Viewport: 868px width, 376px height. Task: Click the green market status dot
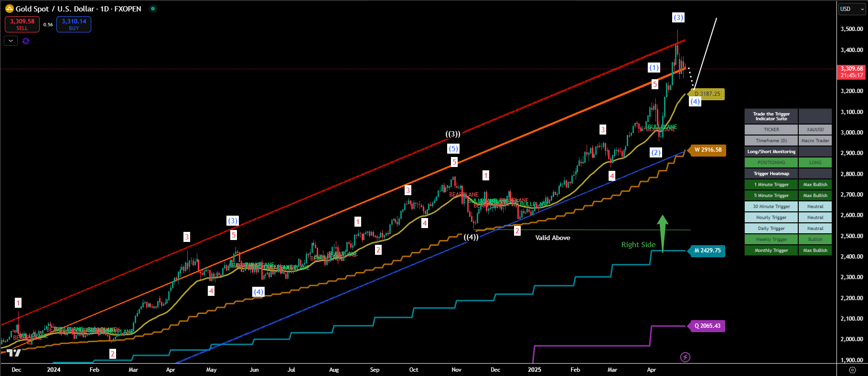(152, 9)
